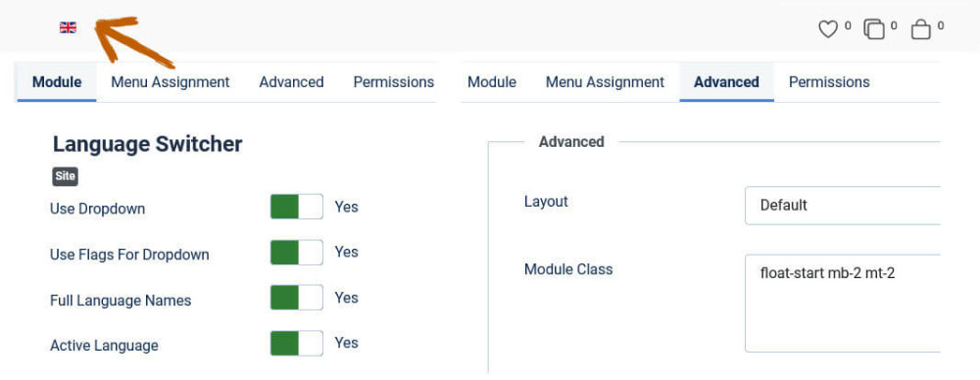This screenshot has width=980, height=380.
Task: Turn off the Active Language switch
Action: (296, 343)
